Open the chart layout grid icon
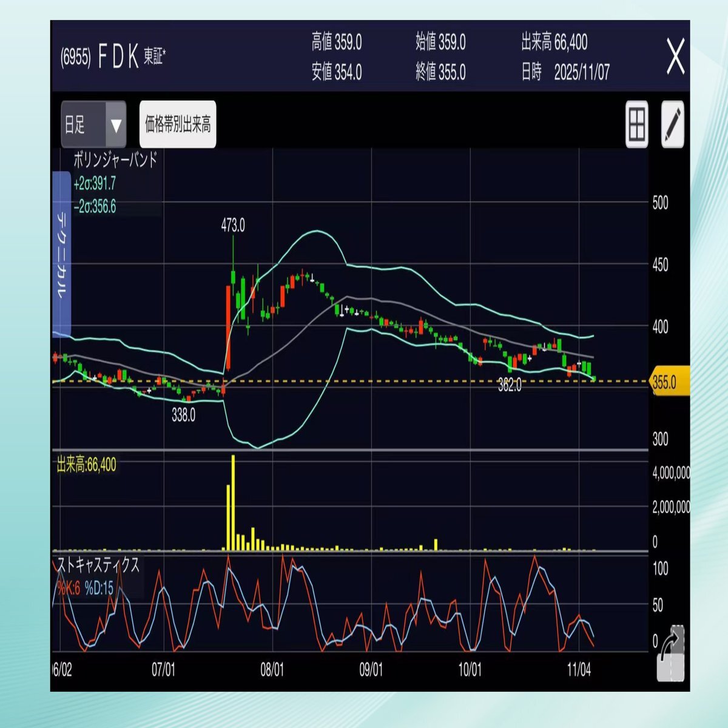728x728 pixels. point(636,124)
